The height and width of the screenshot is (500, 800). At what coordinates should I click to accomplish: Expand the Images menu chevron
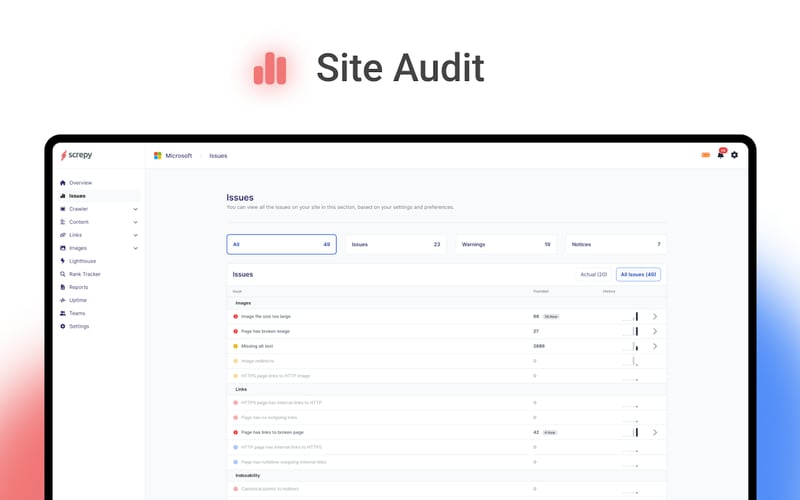[x=135, y=248]
